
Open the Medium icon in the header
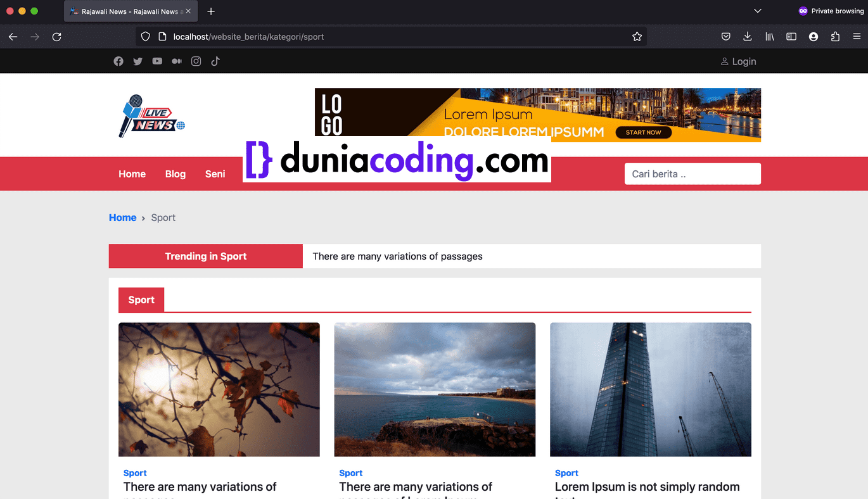[176, 61]
